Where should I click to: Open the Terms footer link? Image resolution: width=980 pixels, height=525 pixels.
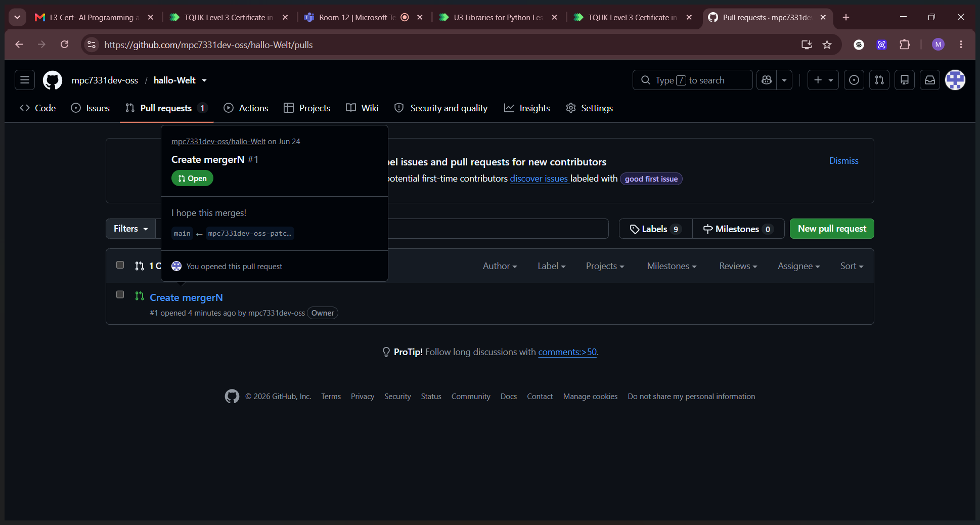(331, 397)
